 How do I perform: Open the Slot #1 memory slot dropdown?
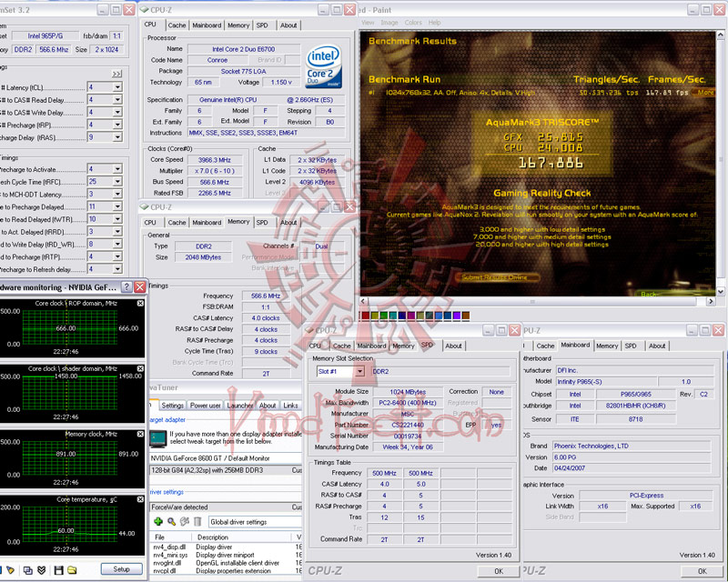coord(359,372)
